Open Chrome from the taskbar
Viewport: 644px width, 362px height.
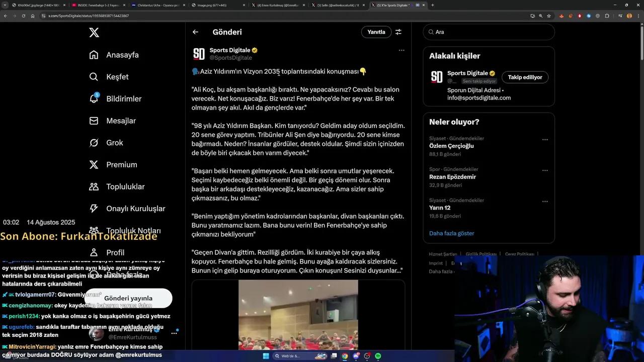pos(345,356)
